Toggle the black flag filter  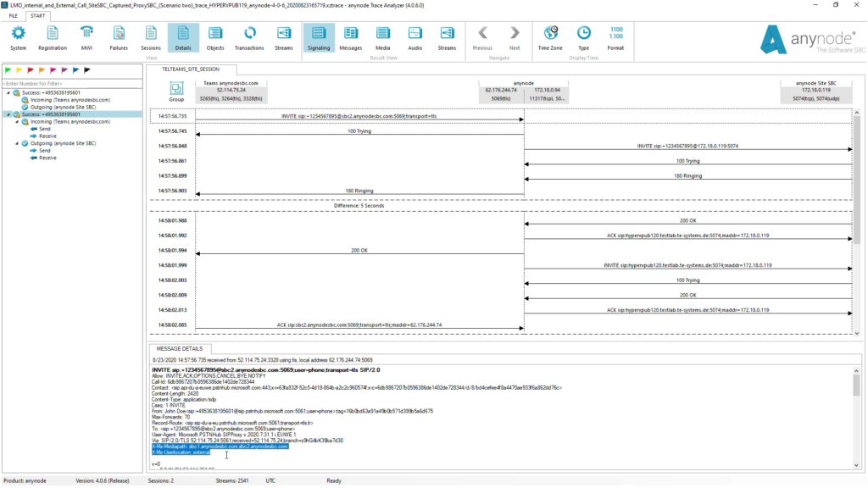click(87, 70)
